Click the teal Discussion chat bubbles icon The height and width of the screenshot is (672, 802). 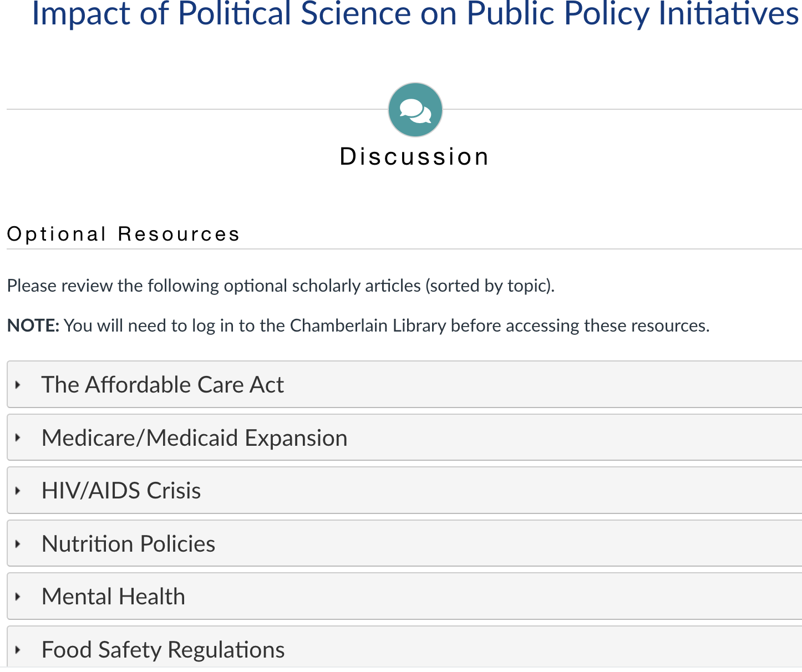tap(415, 110)
